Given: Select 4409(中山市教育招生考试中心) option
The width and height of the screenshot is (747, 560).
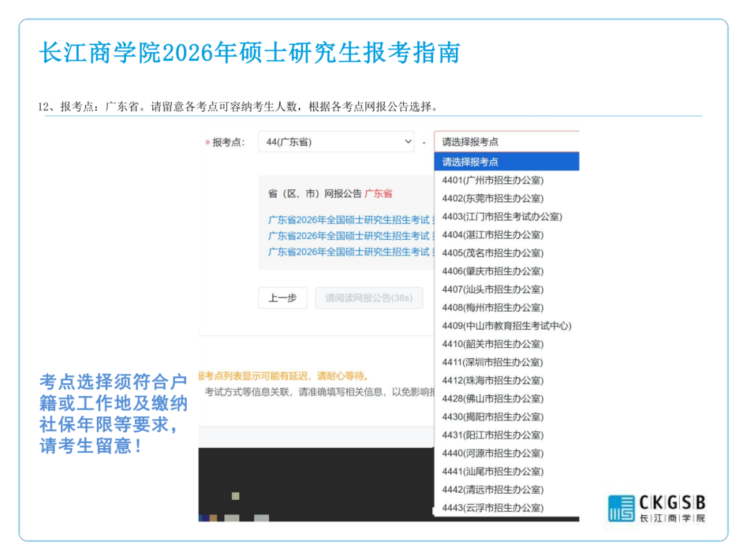Looking at the screenshot, I should (x=507, y=326).
